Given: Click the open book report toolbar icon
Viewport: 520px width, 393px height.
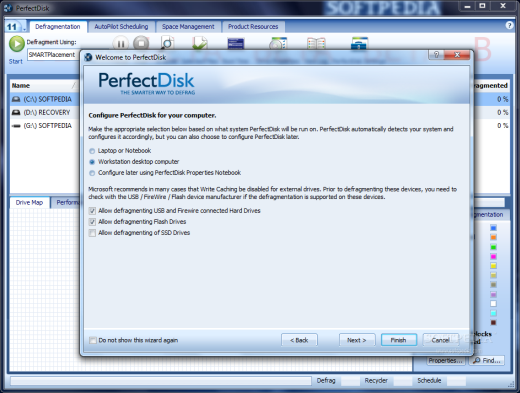Looking at the screenshot, I should pyautogui.click(x=316, y=44).
